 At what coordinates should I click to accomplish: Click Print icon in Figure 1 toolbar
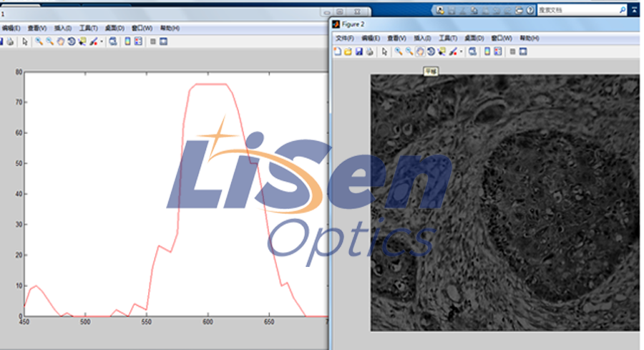point(10,42)
